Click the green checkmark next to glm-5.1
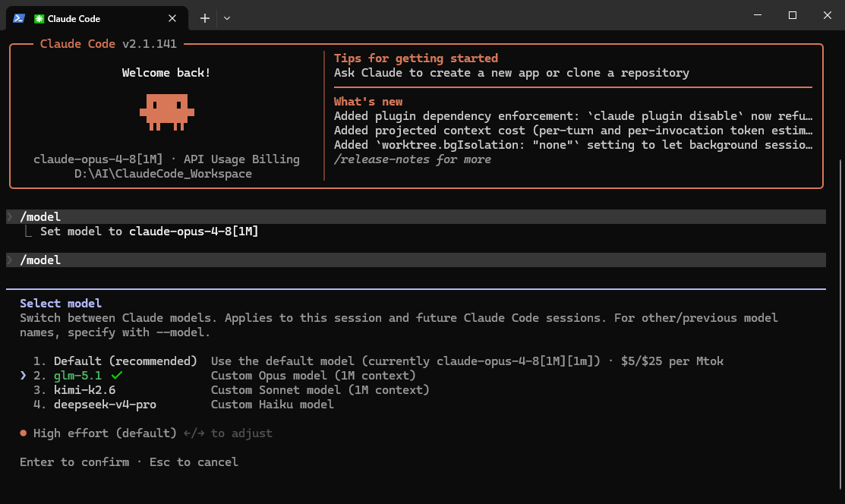The height and width of the screenshot is (504, 845). point(116,375)
